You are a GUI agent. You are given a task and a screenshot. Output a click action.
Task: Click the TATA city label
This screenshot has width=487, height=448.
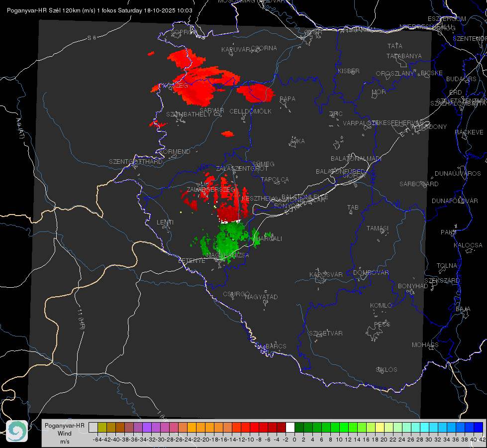pos(395,46)
